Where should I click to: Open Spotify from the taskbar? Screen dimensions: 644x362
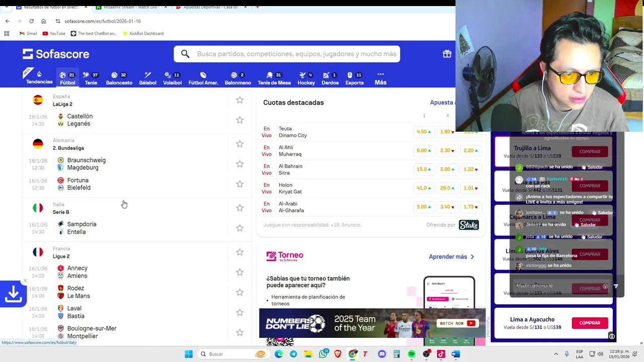point(411,354)
